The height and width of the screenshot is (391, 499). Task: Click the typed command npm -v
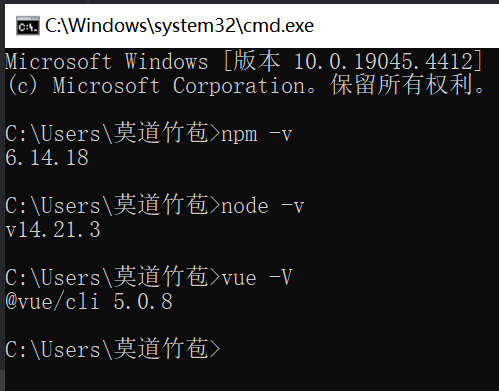[257, 134]
